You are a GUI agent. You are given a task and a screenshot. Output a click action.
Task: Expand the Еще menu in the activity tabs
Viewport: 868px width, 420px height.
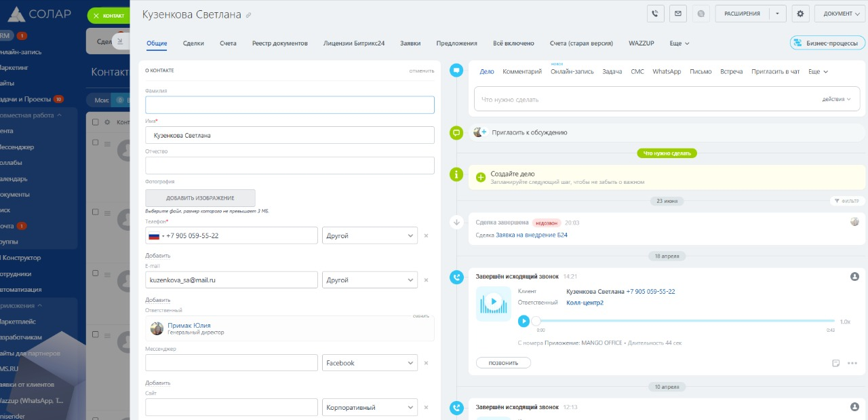tap(818, 71)
